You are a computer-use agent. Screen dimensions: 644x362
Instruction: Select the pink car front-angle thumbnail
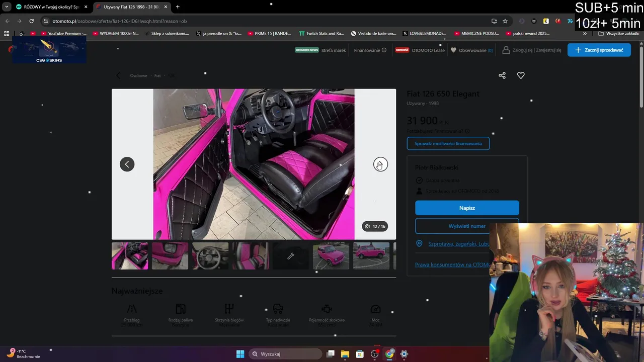[331, 256]
